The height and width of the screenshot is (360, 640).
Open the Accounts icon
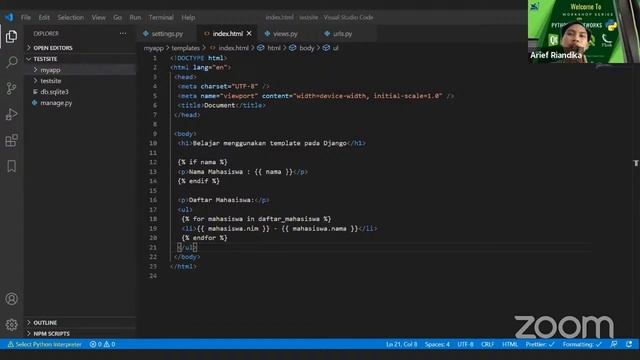[x=11, y=299]
